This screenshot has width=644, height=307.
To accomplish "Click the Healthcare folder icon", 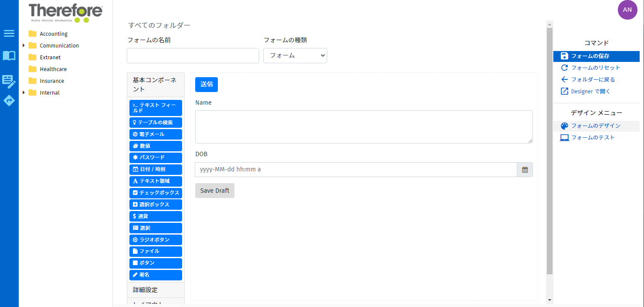I will point(32,69).
